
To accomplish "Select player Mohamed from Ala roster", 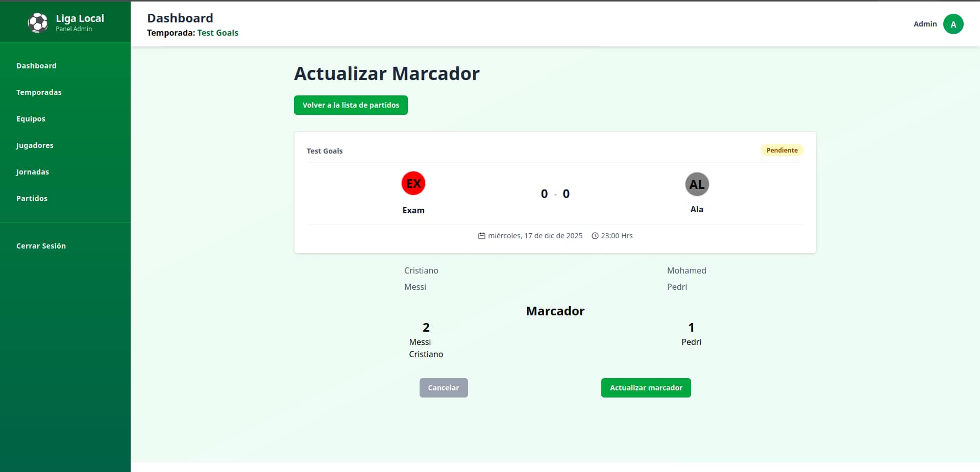I will point(687,270).
